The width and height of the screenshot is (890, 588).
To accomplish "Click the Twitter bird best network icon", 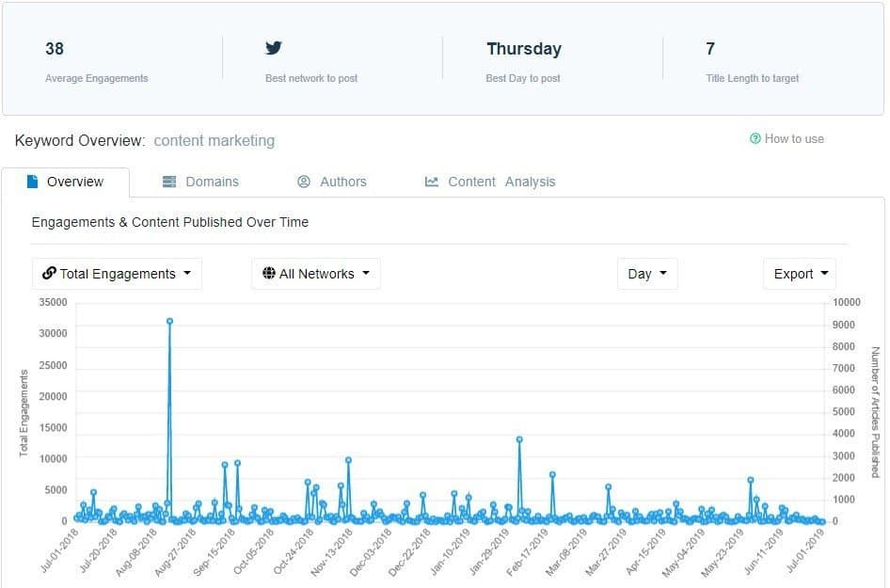I will 273,48.
